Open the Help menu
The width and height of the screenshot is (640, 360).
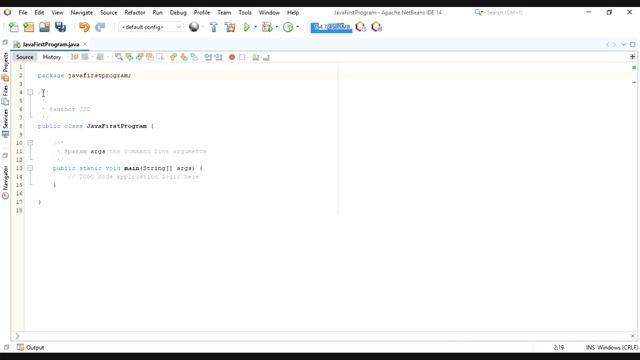pos(293,13)
